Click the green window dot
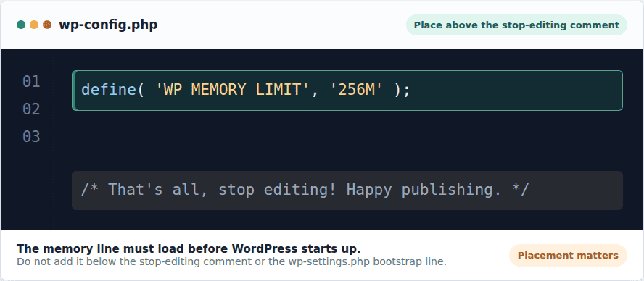 click(21, 25)
